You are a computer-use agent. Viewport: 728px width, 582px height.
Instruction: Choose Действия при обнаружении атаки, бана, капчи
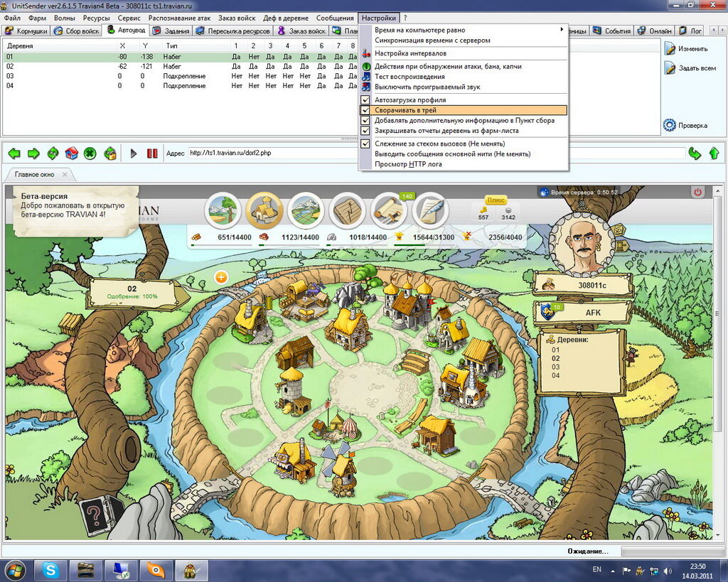tap(464, 66)
